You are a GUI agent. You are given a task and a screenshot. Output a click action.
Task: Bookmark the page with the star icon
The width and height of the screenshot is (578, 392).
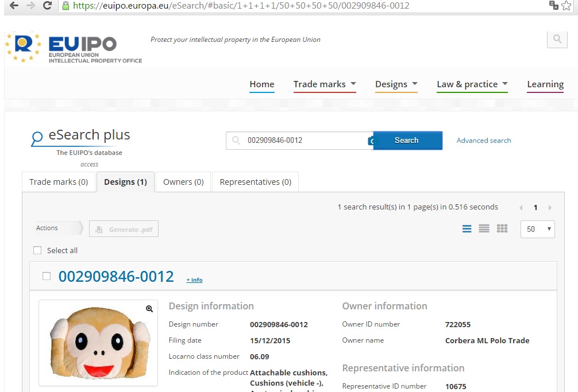567,6
